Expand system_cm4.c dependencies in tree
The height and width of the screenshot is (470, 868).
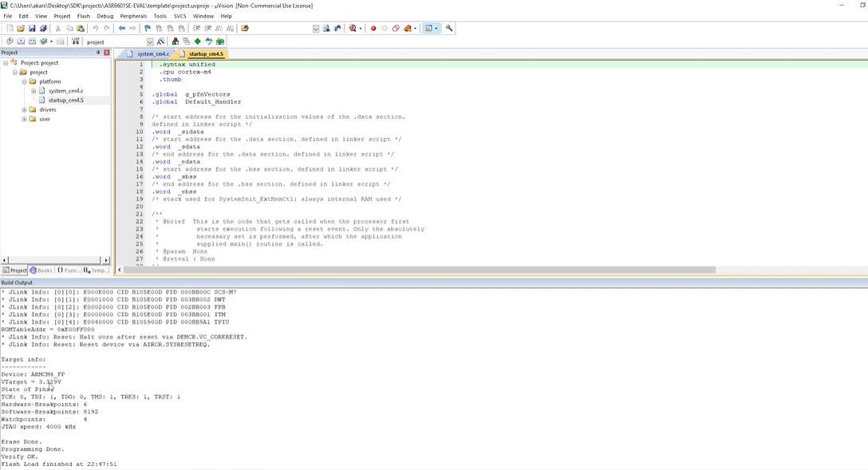pos(34,91)
